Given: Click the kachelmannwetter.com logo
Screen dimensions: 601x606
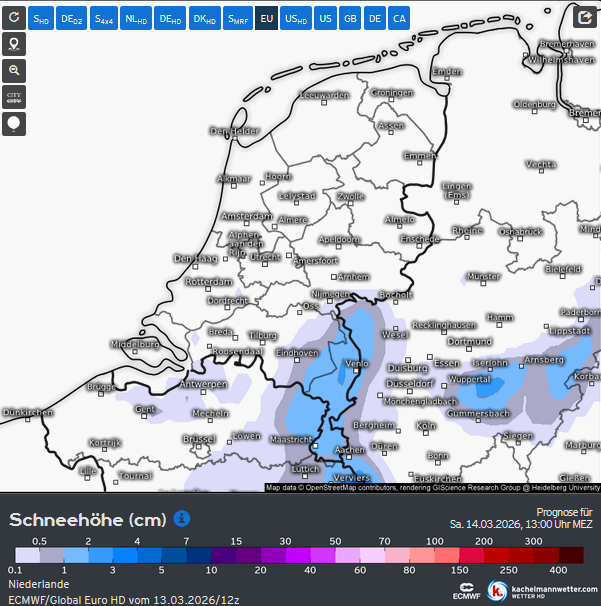Looking at the screenshot, I should (x=543, y=591).
